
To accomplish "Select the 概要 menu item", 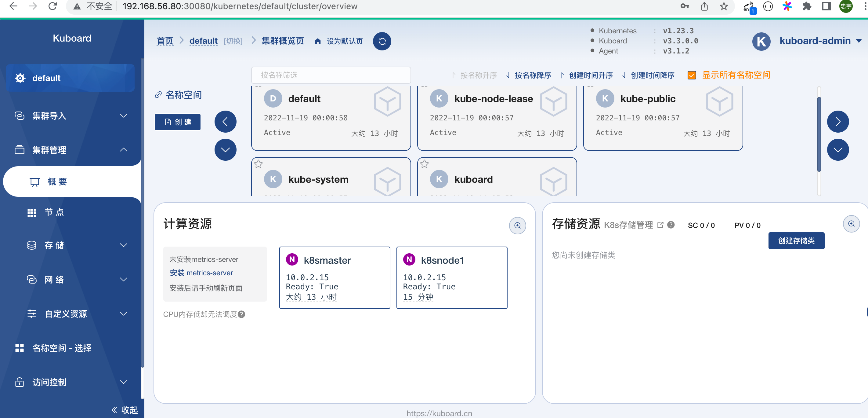I will point(72,182).
